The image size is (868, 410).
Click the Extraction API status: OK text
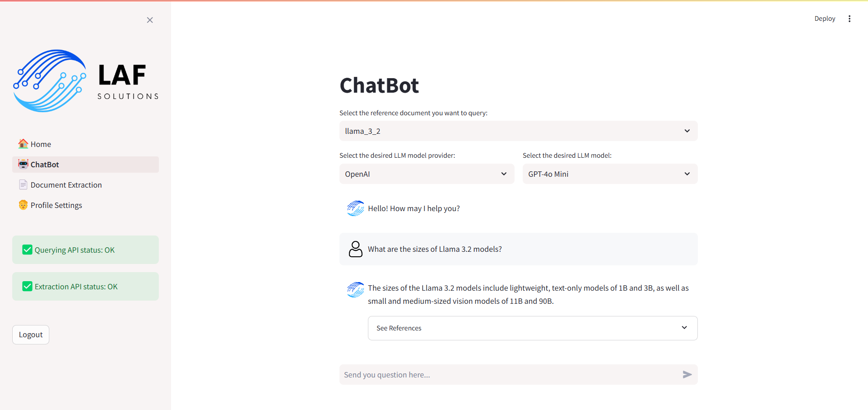pyautogui.click(x=76, y=286)
